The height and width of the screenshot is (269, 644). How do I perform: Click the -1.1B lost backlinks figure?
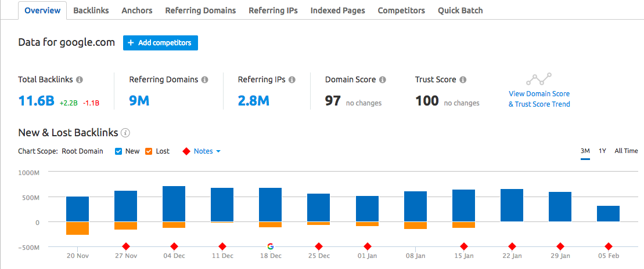click(91, 103)
